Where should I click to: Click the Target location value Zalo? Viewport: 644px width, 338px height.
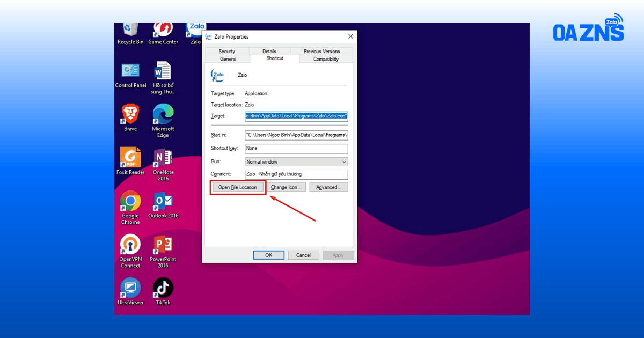pyautogui.click(x=250, y=105)
